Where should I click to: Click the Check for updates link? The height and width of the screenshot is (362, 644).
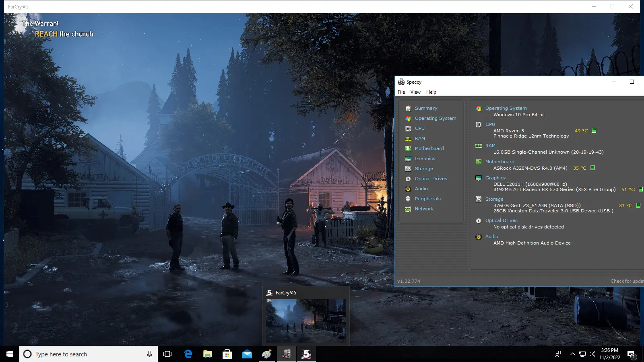[627, 281]
